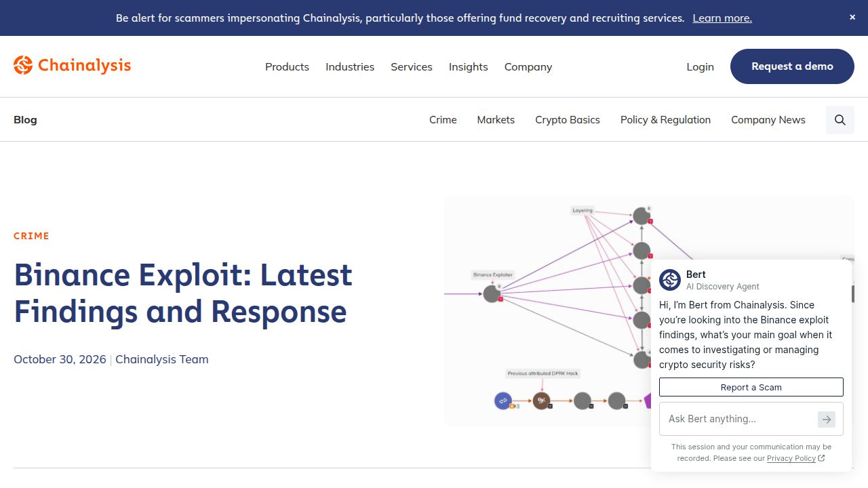The height and width of the screenshot is (488, 868).
Task: Open the Products menu
Action: (x=287, y=66)
